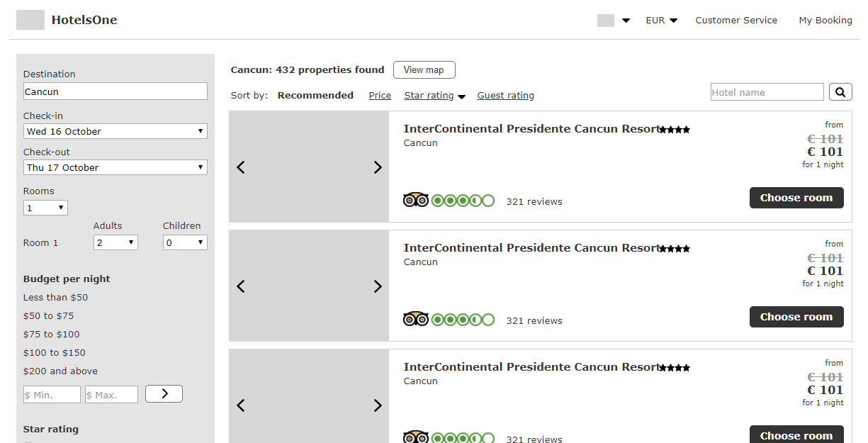This screenshot has width=868, height=443.
Task: Click star rating icons of third hotel
Action: [675, 368]
